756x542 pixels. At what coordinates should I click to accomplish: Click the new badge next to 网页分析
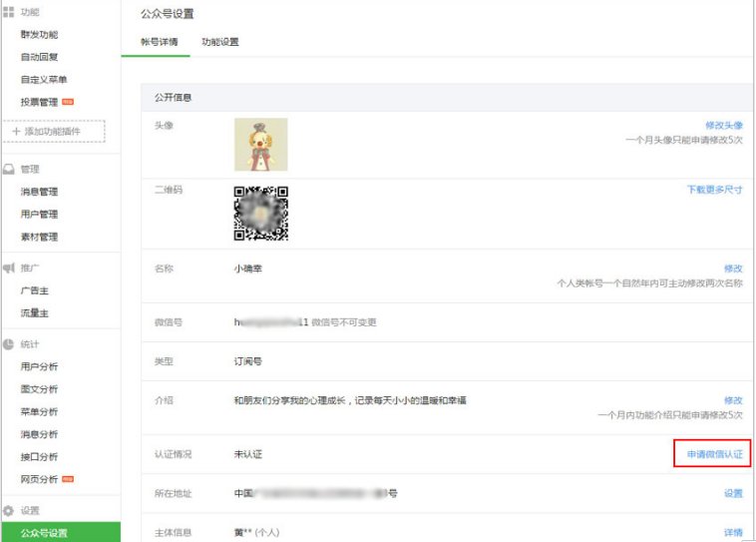68,479
